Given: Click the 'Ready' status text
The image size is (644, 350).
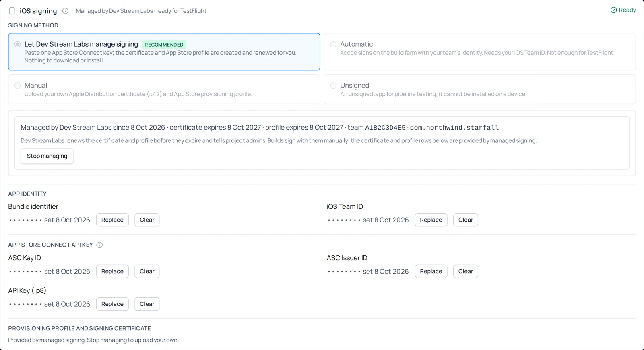Looking at the screenshot, I should coord(627,10).
